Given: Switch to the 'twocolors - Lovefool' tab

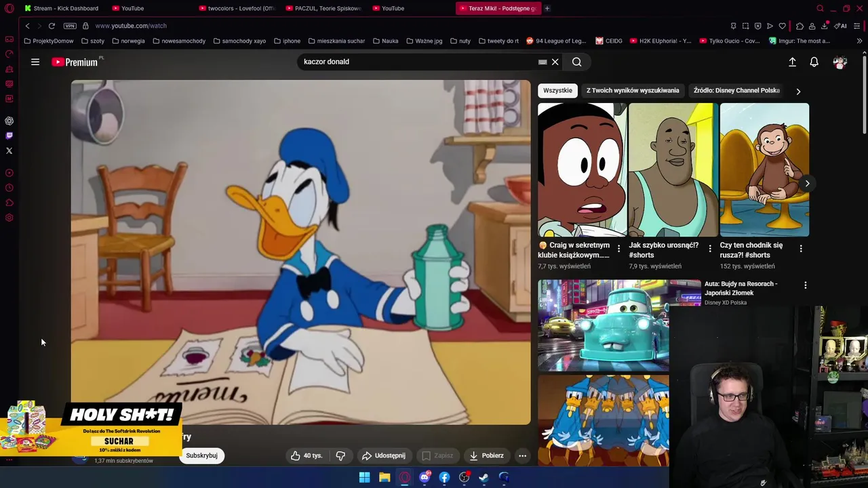Looking at the screenshot, I should tap(237, 8).
